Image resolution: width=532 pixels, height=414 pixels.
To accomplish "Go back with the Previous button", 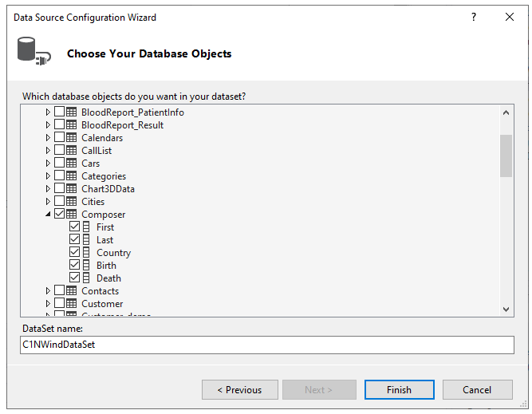I will pos(239,390).
